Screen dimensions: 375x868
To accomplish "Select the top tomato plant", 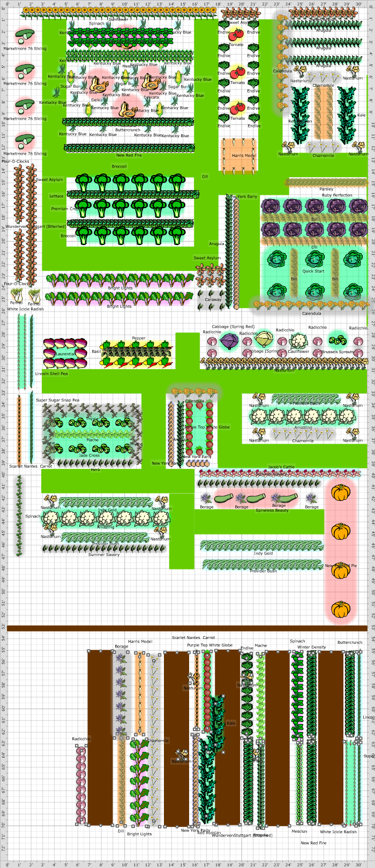I will (238, 33).
